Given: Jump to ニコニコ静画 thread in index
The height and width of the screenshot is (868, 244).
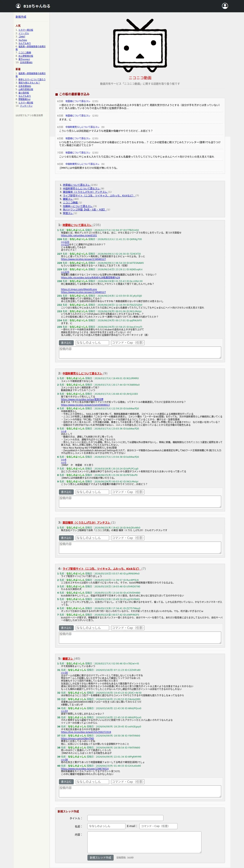Looking at the screenshot, I should (x=70, y=202).
